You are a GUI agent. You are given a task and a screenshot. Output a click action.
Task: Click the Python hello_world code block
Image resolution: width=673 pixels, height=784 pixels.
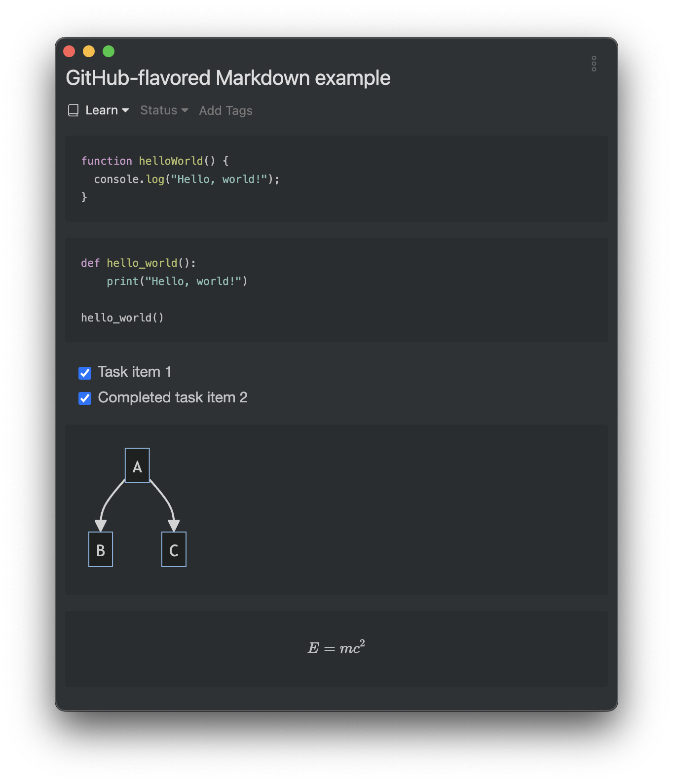pos(336,291)
